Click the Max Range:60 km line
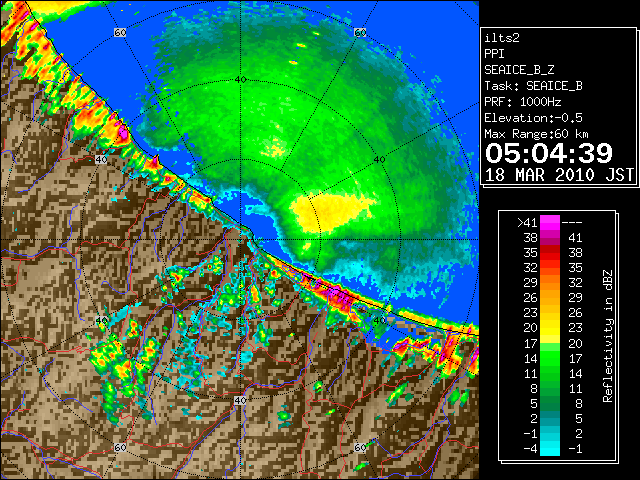This screenshot has width=640, height=480. (x=536, y=134)
